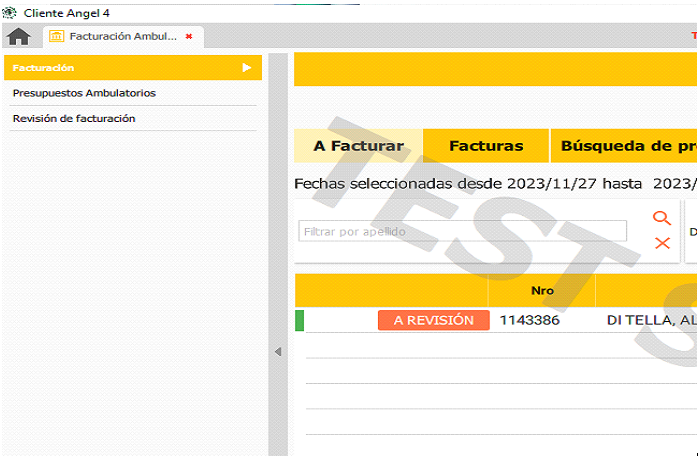Open the Facturas tab

(486, 146)
